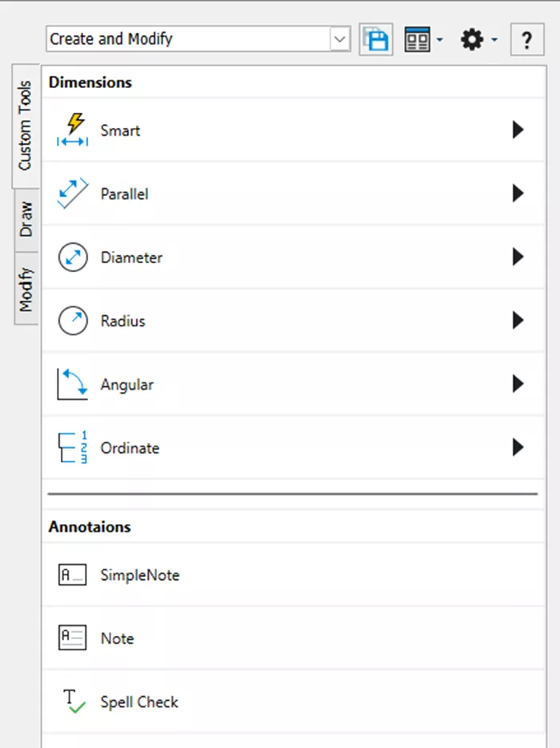Activate the Angular dimension icon
The height and width of the screenshot is (748, 560).
pyautogui.click(x=73, y=384)
